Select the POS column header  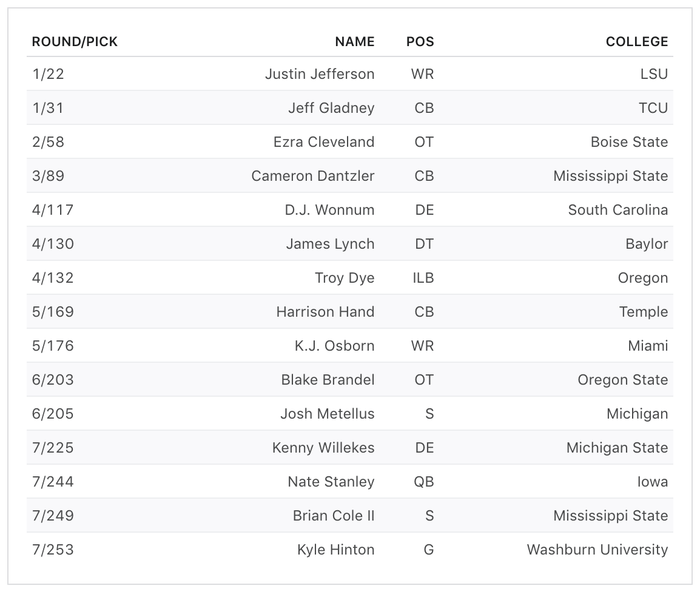pyautogui.click(x=420, y=42)
